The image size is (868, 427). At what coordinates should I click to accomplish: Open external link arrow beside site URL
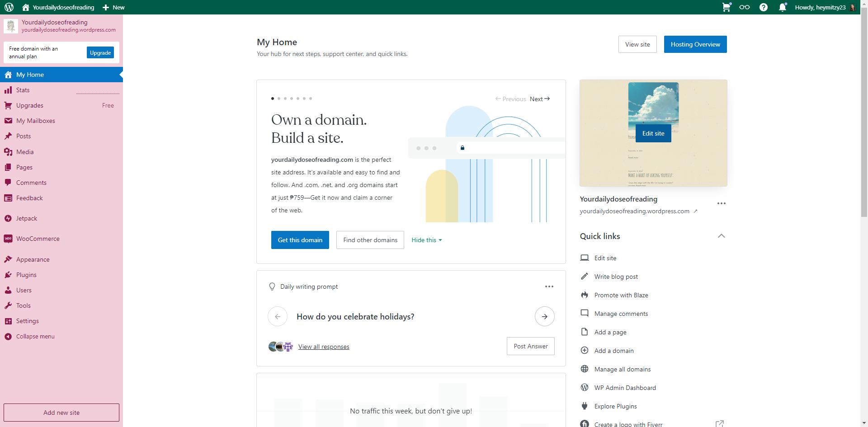[696, 211]
